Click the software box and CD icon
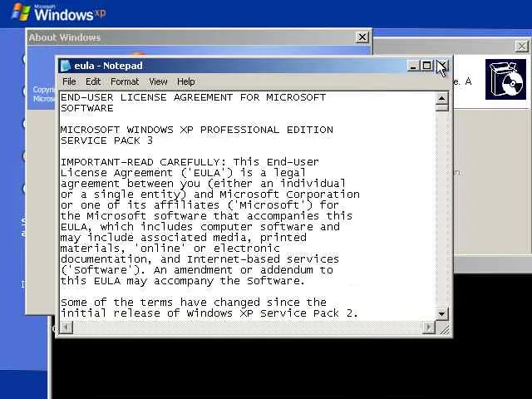The image size is (532, 399). tap(505, 80)
